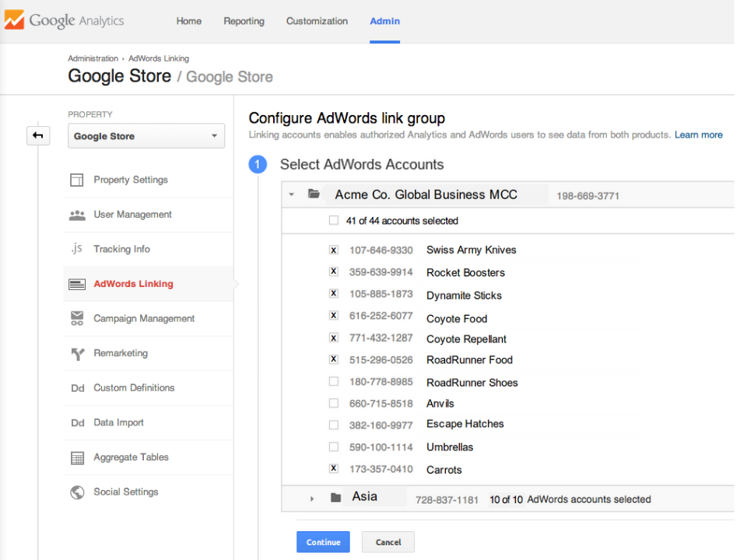747x560 pixels.
Task: Click the account ID 105-885-1873
Action: (381, 294)
